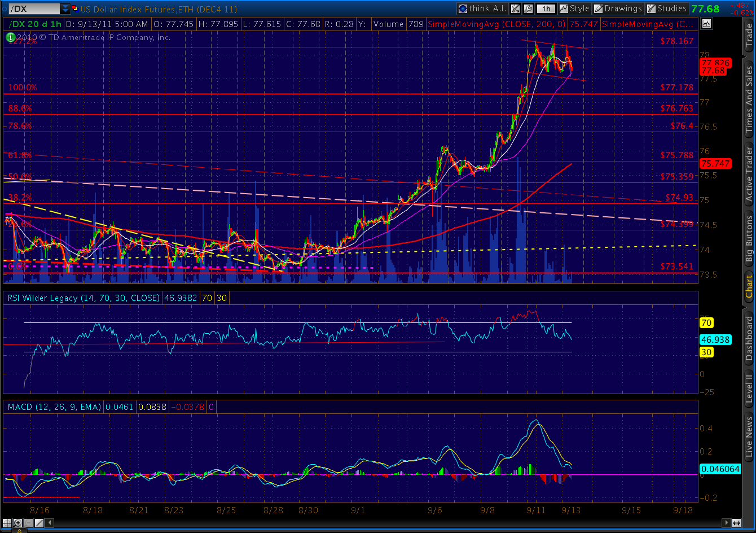Click the 1h timeframe button
Viewport: 756px width, 533px height.
(546, 8)
